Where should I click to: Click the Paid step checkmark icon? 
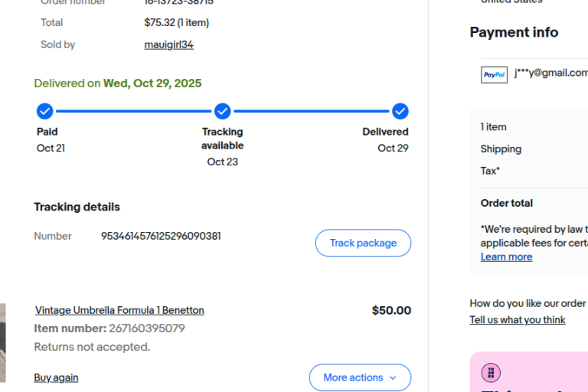[45, 112]
